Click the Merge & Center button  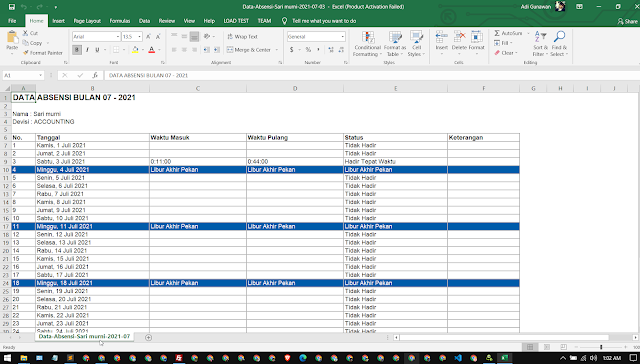[x=249, y=50]
